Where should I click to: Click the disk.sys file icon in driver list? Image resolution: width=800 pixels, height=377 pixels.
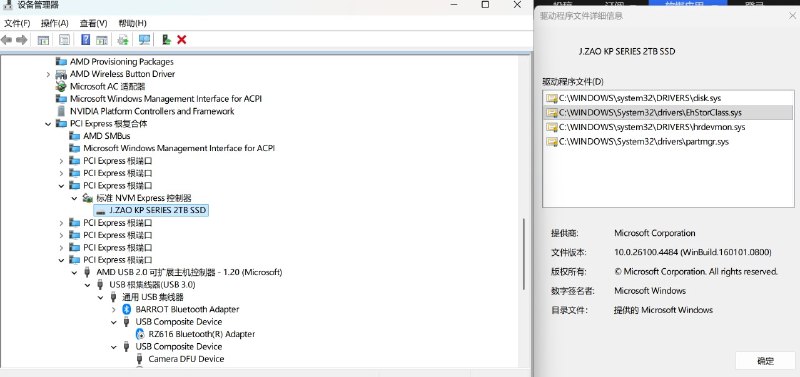[552, 98]
